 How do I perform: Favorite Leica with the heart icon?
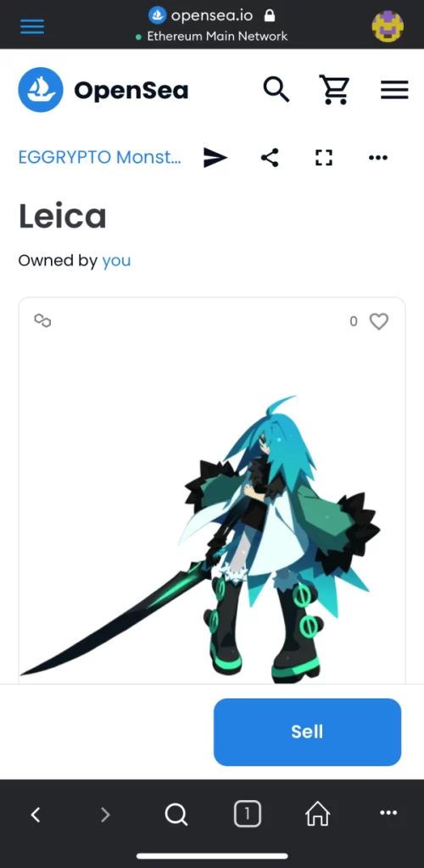click(379, 321)
